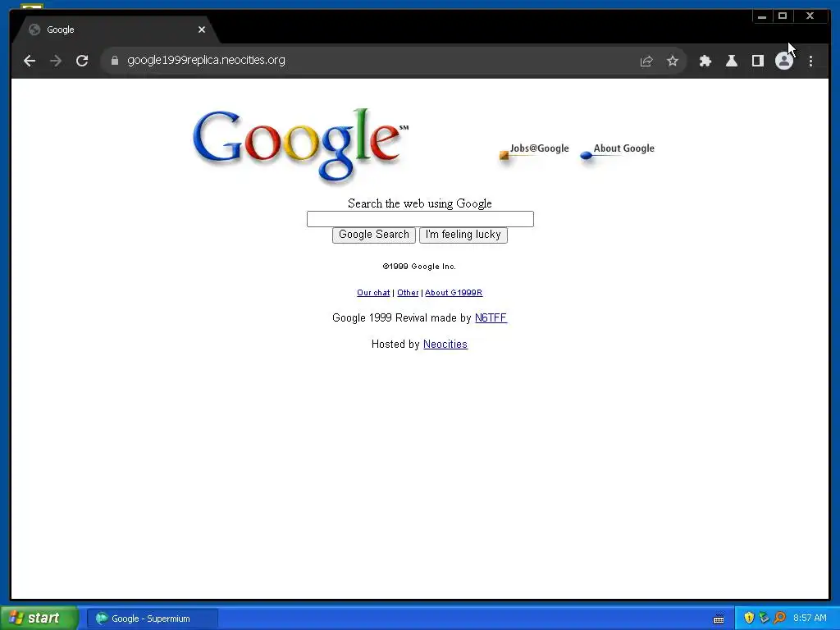Select the Google browser tab

[x=115, y=30]
